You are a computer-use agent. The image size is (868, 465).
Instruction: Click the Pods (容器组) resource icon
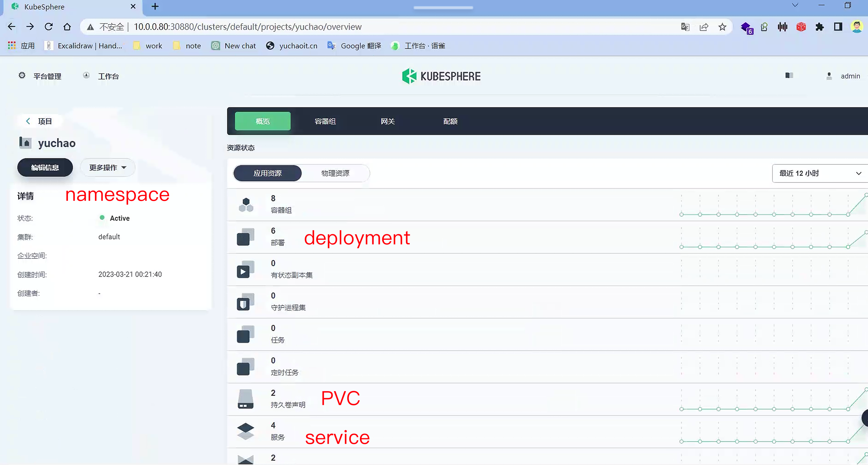tap(246, 205)
